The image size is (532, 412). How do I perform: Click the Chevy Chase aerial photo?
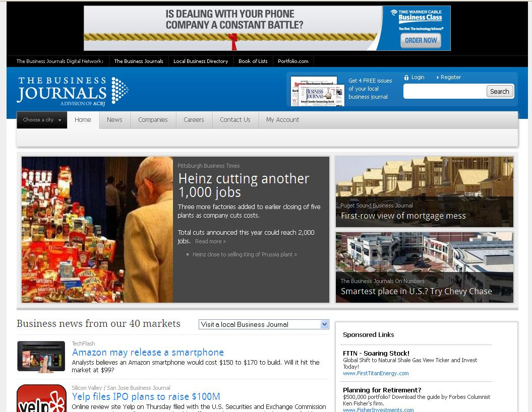point(425,267)
